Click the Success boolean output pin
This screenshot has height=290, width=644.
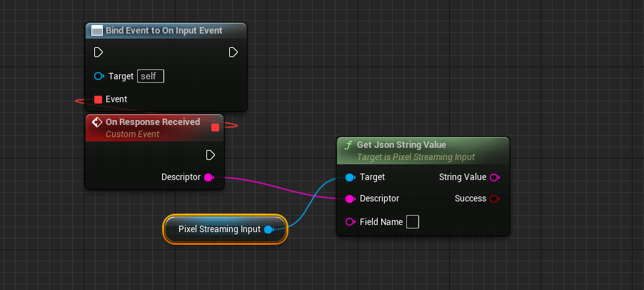tap(495, 199)
